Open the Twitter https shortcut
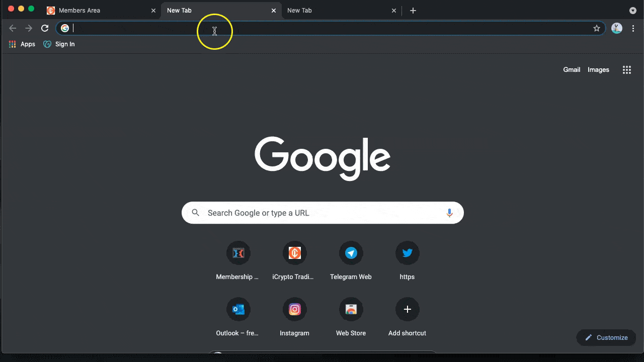Image resolution: width=644 pixels, height=362 pixels. point(407,253)
